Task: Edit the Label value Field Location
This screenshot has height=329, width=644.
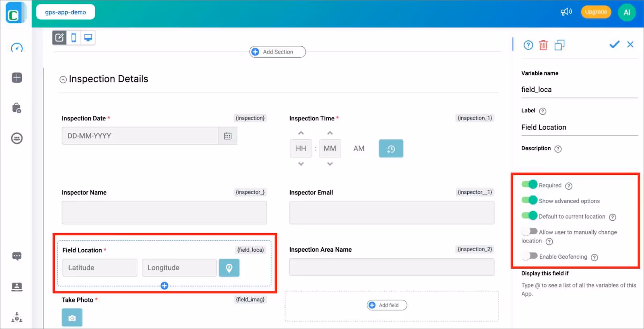Action: pyautogui.click(x=580, y=128)
